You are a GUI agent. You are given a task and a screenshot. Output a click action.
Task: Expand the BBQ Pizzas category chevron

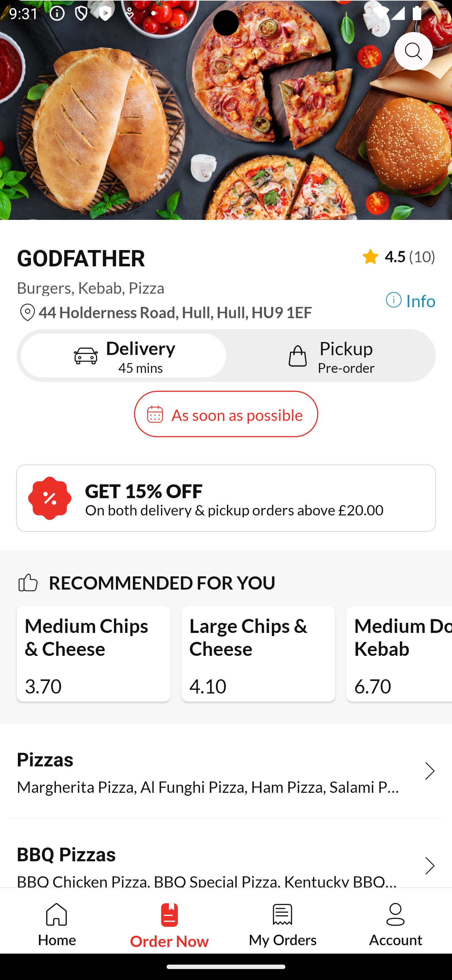pos(430,865)
